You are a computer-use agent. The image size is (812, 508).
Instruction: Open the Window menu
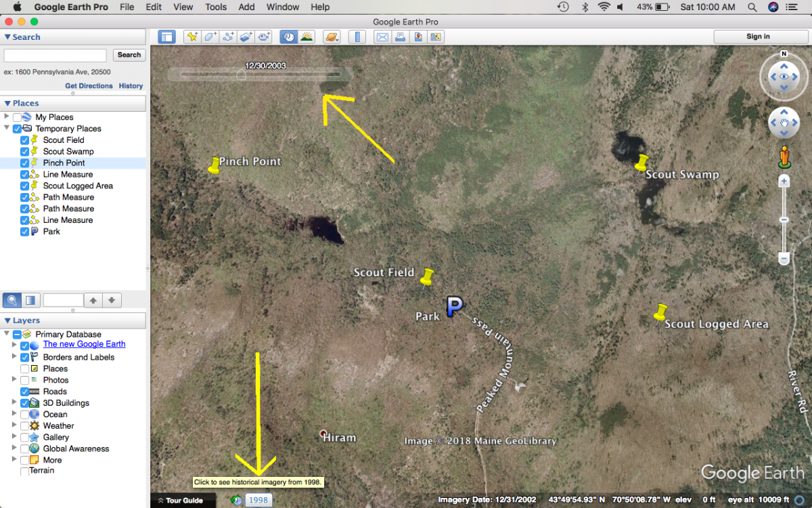coord(283,7)
